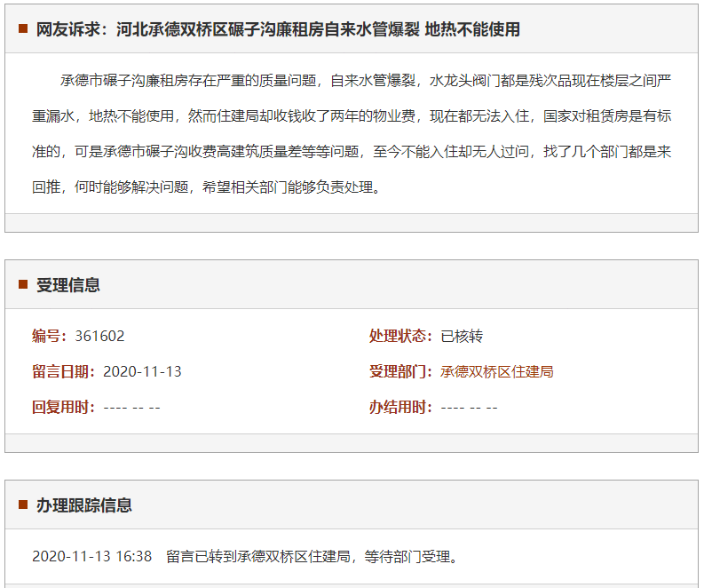Click the red square beside 受理信息 heading
This screenshot has width=704, height=588.
[x=23, y=285]
